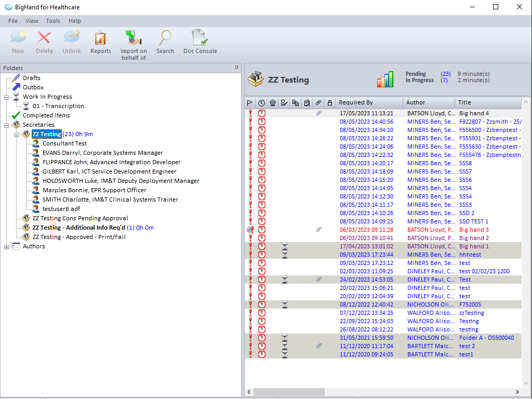Sort by the attachment paperclip column header
The image size is (532, 399).
(318, 103)
